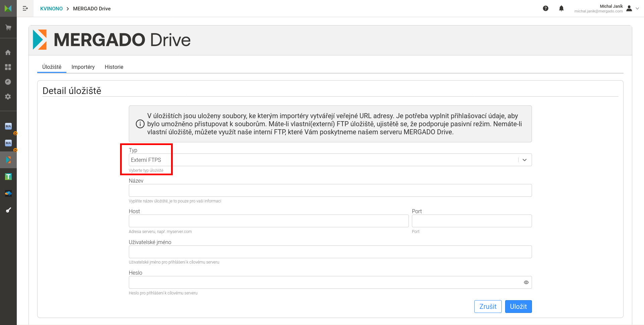The height and width of the screenshot is (325, 644).
Task: Click the Uložit button
Action: (x=519, y=307)
